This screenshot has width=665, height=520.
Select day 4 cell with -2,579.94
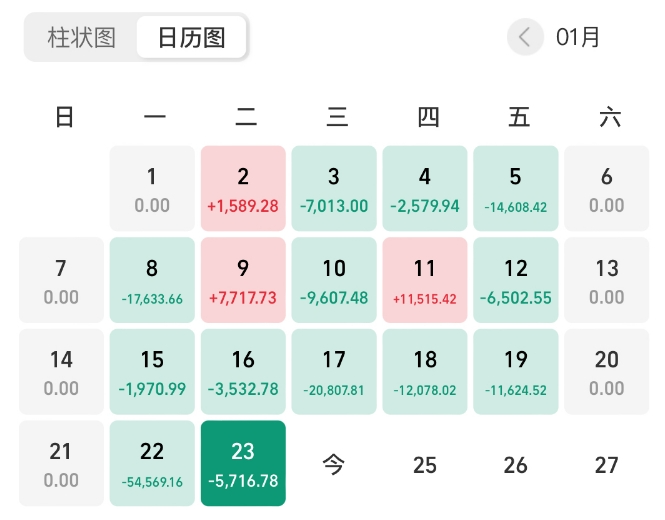(425, 188)
